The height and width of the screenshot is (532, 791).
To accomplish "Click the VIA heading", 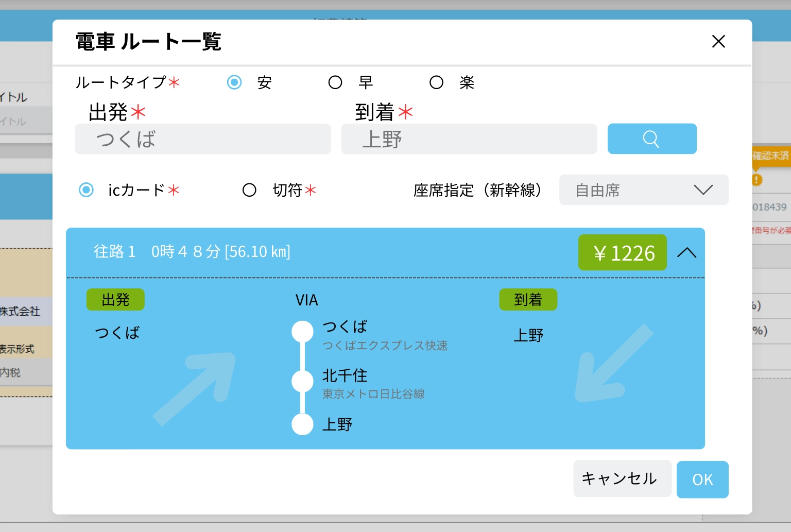I will coord(307,300).
